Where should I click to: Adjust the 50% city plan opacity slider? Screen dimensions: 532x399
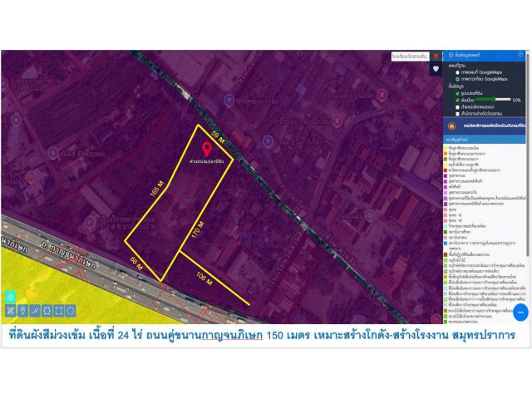click(493, 100)
